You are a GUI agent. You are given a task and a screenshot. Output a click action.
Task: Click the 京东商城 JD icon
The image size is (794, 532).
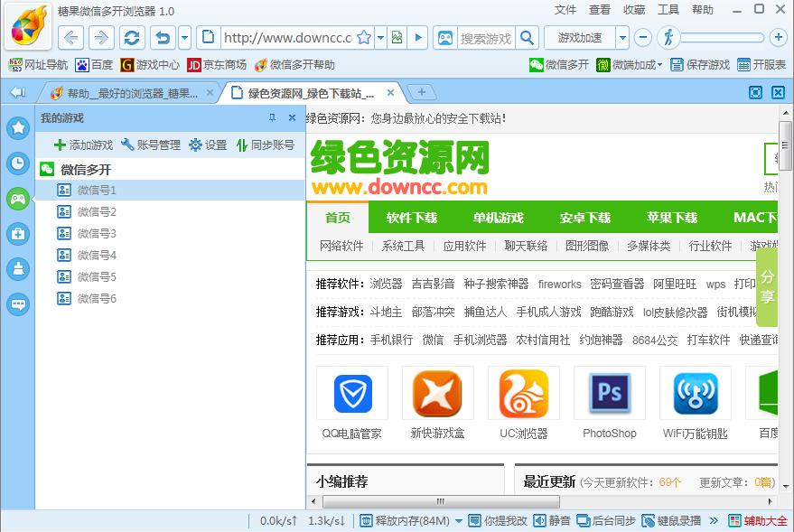[x=196, y=64]
